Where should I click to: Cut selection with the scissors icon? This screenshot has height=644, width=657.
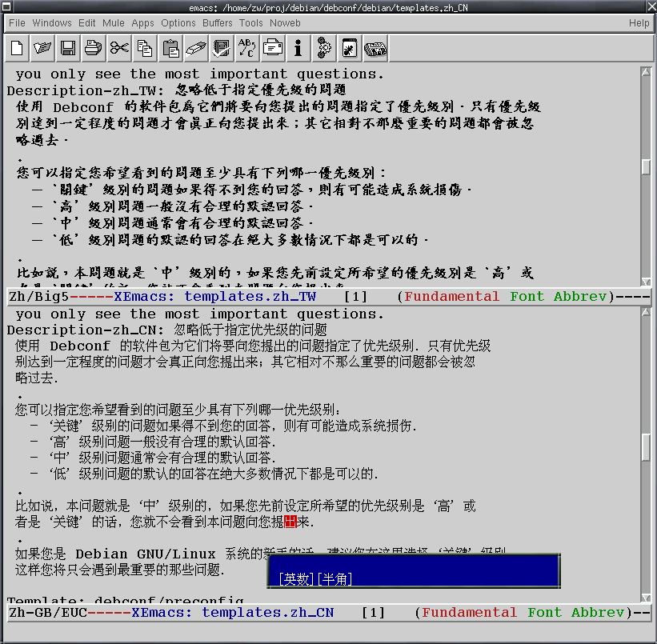point(119,48)
